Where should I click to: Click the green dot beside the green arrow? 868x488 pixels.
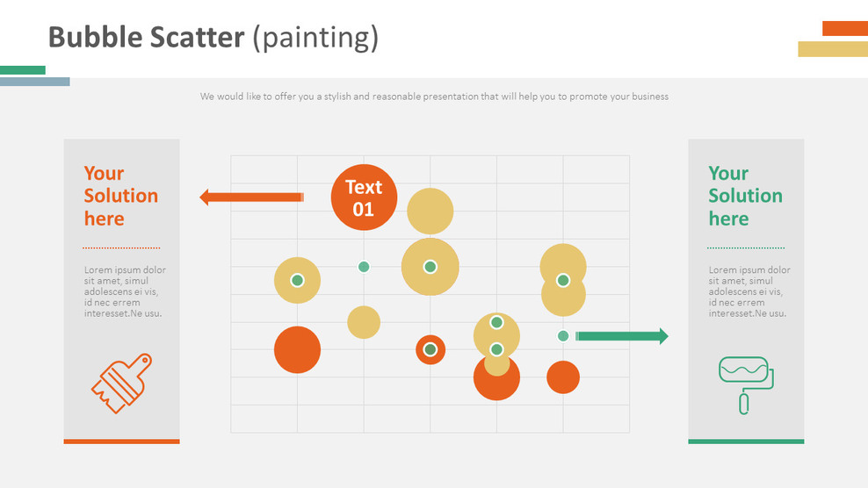tap(563, 336)
